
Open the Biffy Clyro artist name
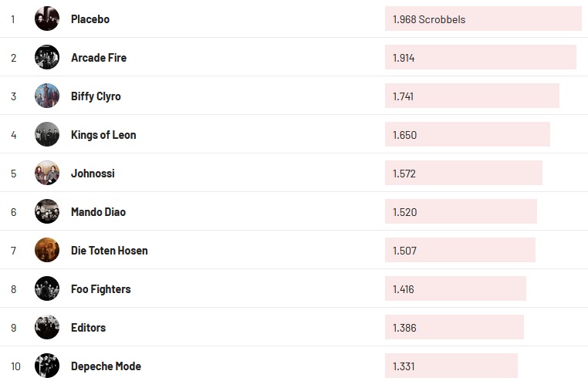click(x=96, y=96)
